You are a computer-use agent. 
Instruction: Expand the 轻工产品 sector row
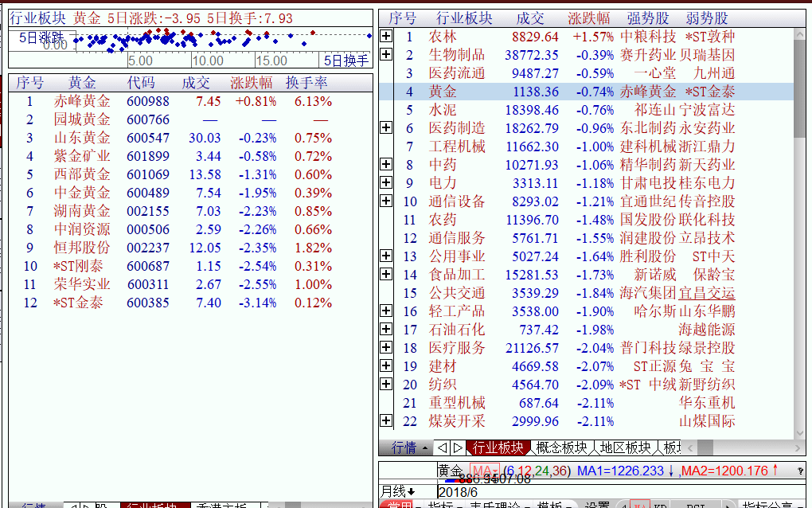386,311
